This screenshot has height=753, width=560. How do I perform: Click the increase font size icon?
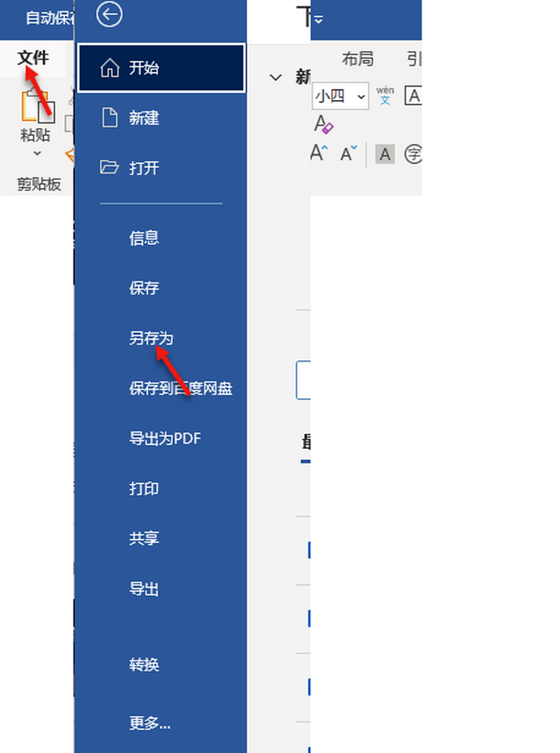319,154
